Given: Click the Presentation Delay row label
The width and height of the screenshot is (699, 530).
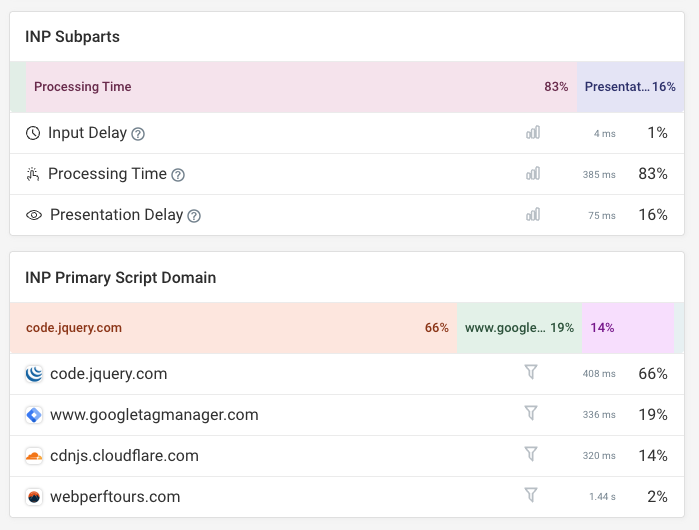Looking at the screenshot, I should point(116,215).
